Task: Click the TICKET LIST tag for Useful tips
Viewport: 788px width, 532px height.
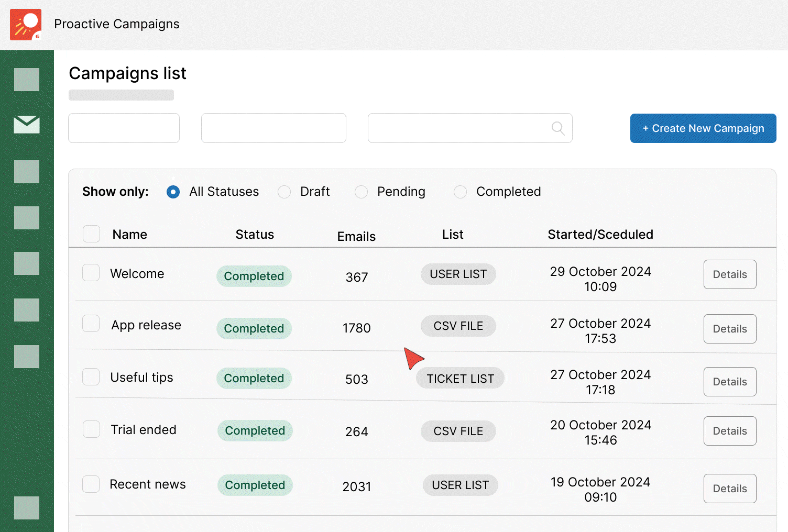Action: click(460, 379)
